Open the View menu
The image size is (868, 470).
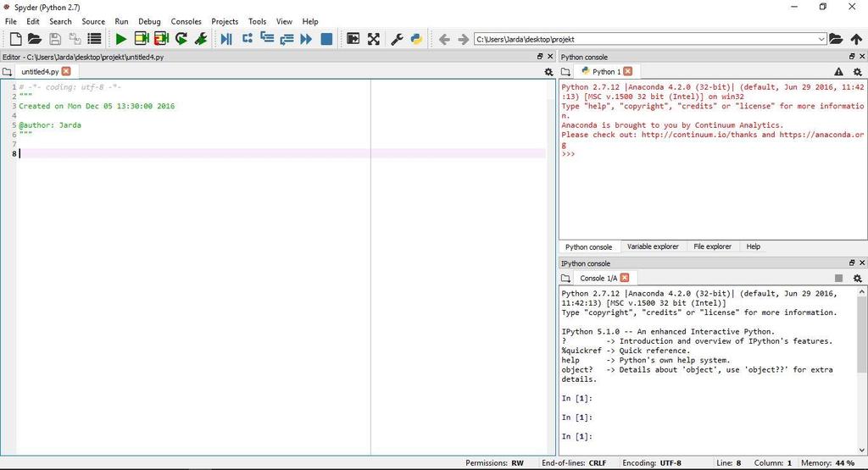284,21
